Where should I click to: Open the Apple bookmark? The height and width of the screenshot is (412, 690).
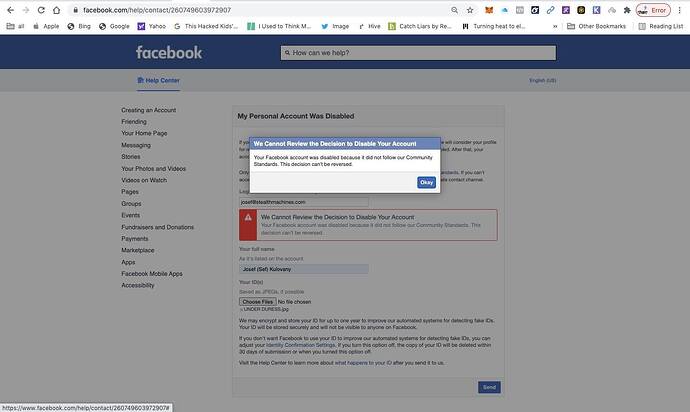coord(46,26)
